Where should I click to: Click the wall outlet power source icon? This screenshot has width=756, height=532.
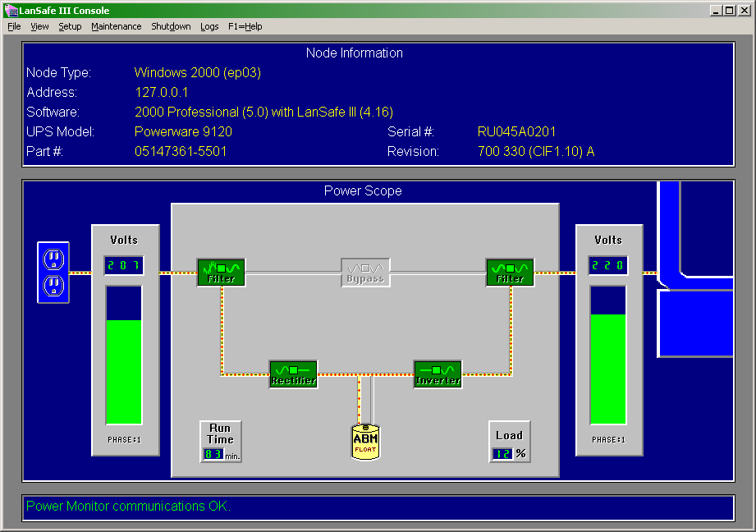pos(53,273)
